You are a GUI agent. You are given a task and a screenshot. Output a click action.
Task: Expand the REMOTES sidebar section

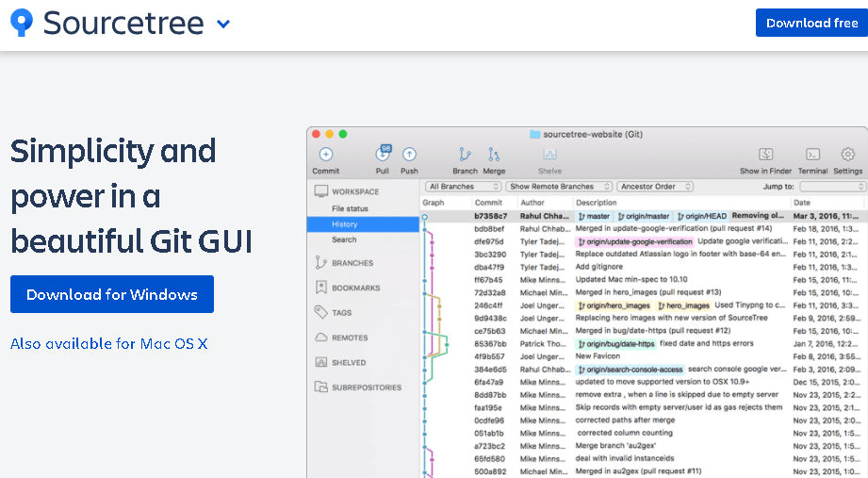[x=350, y=338]
